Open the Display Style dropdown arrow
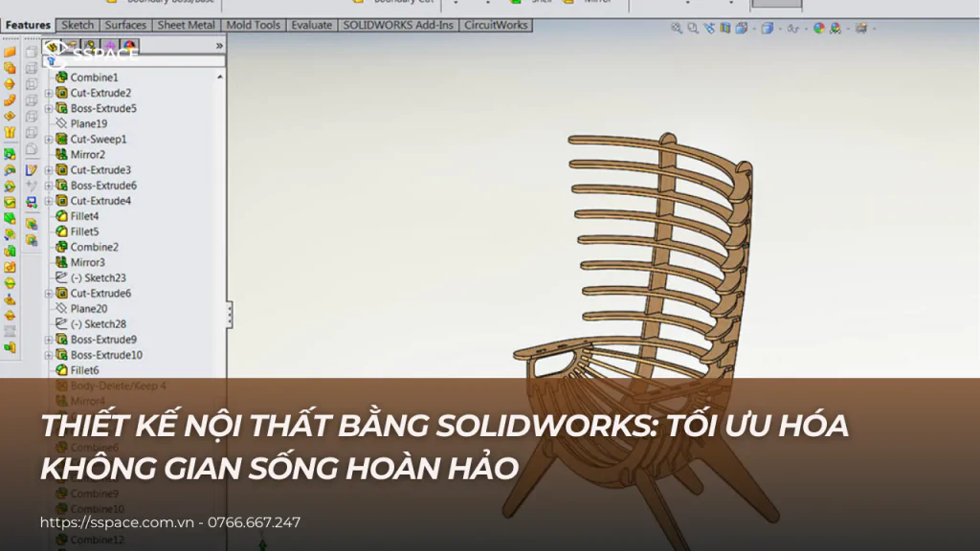Viewport: 980px width, 551px height. (779, 29)
